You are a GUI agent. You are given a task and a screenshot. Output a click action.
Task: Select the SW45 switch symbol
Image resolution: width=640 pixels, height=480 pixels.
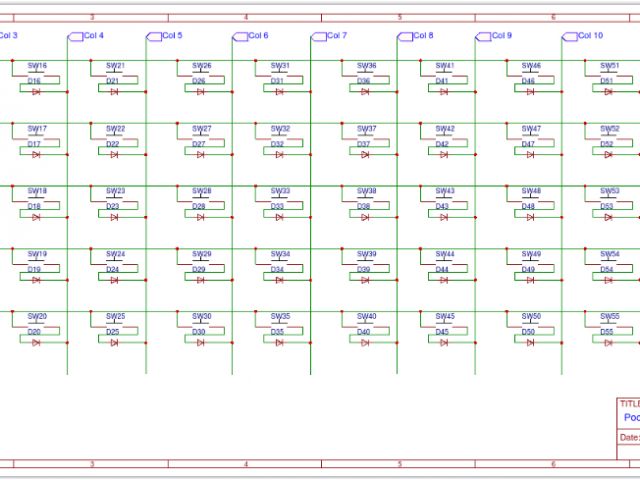point(444,323)
